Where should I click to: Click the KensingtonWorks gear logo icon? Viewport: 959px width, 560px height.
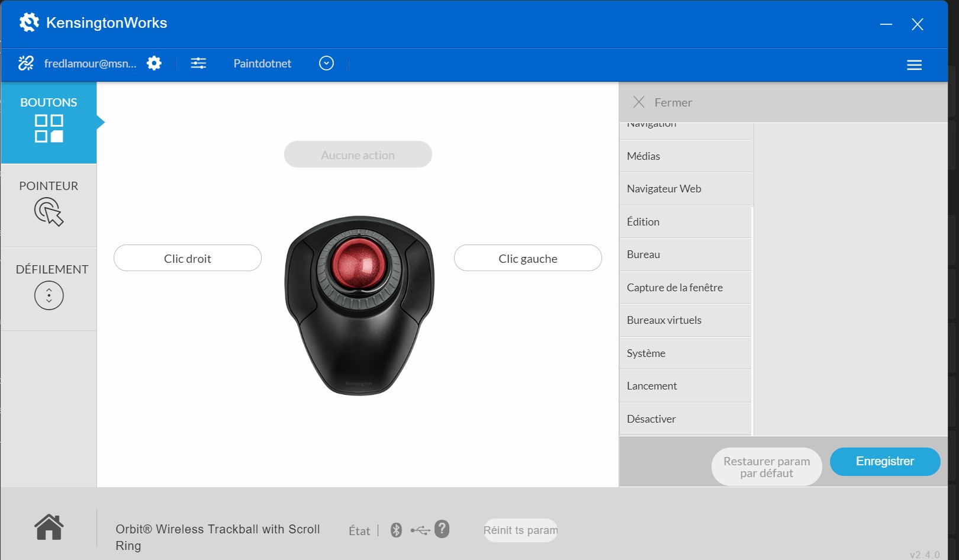click(28, 22)
